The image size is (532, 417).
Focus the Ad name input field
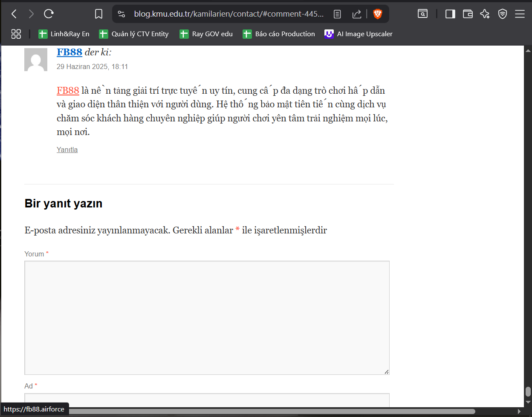pyautogui.click(x=207, y=400)
